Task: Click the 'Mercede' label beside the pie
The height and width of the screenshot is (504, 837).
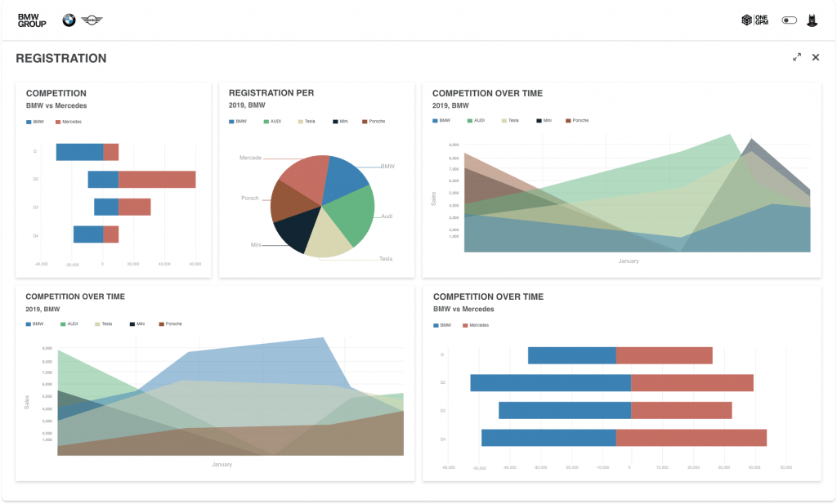Action: pos(250,158)
